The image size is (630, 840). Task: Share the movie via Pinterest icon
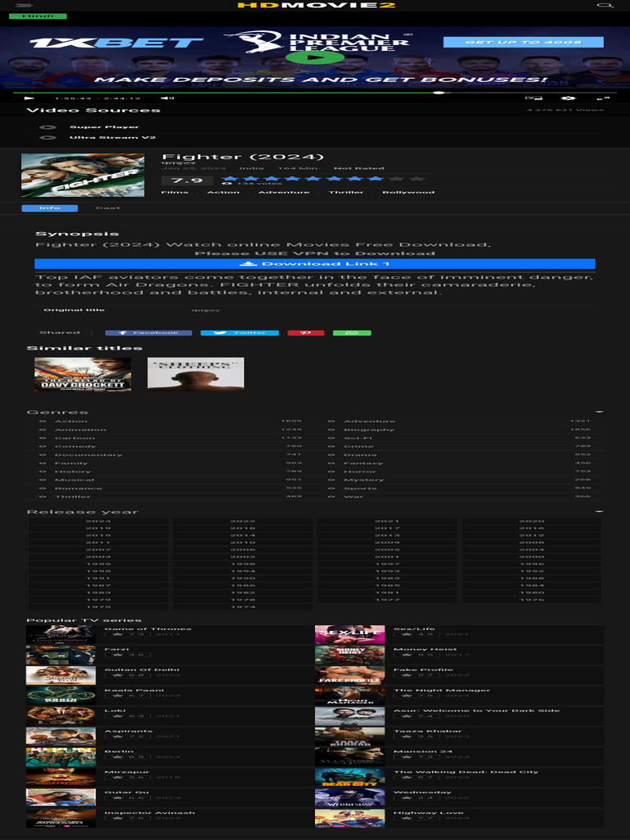click(x=305, y=333)
